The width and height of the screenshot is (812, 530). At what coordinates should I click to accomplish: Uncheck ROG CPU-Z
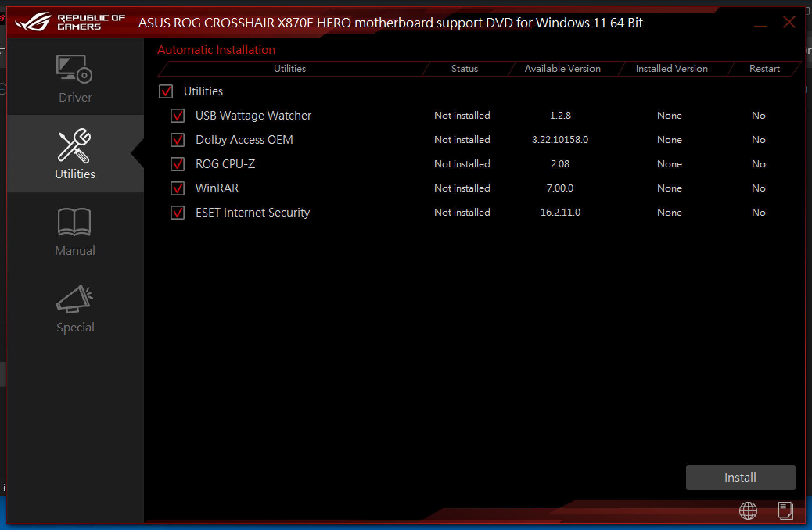tap(177, 164)
